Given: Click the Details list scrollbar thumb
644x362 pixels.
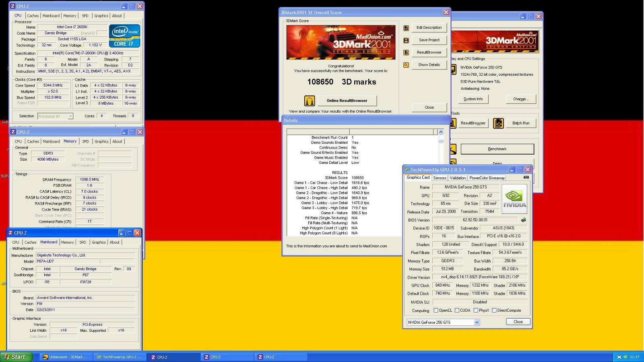Looking at the screenshot, I should click(441, 141).
